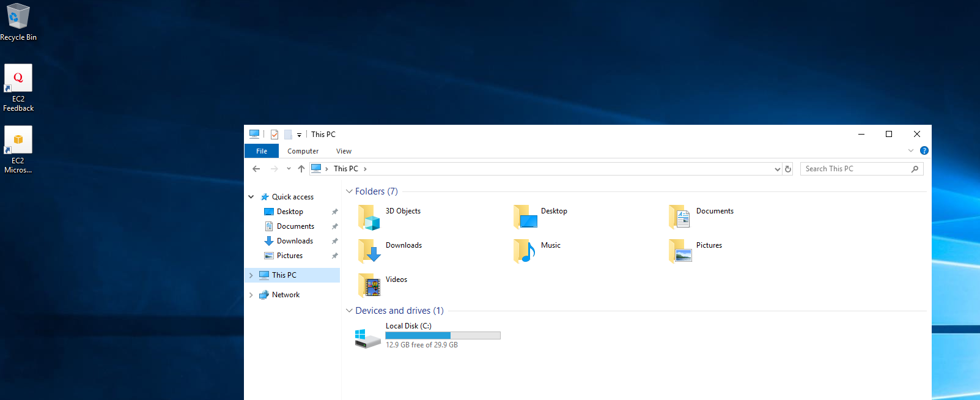This screenshot has width=980, height=400.
Task: Open the File ribbon tab
Action: click(x=262, y=151)
